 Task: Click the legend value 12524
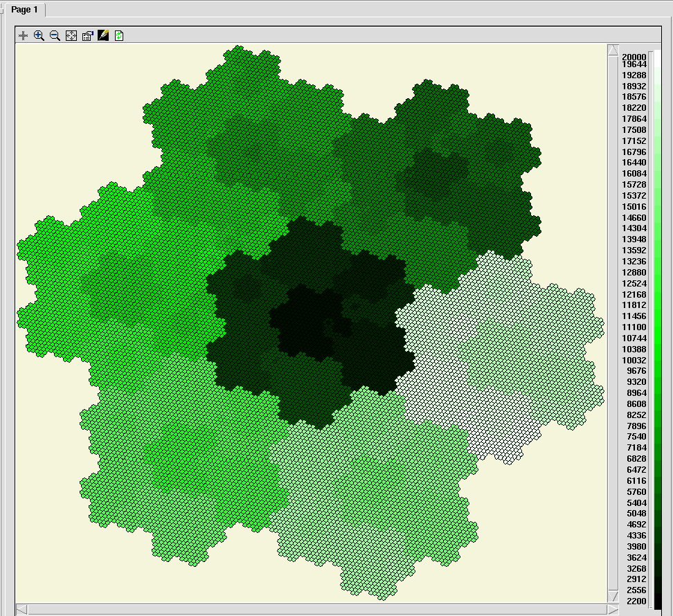[634, 283]
